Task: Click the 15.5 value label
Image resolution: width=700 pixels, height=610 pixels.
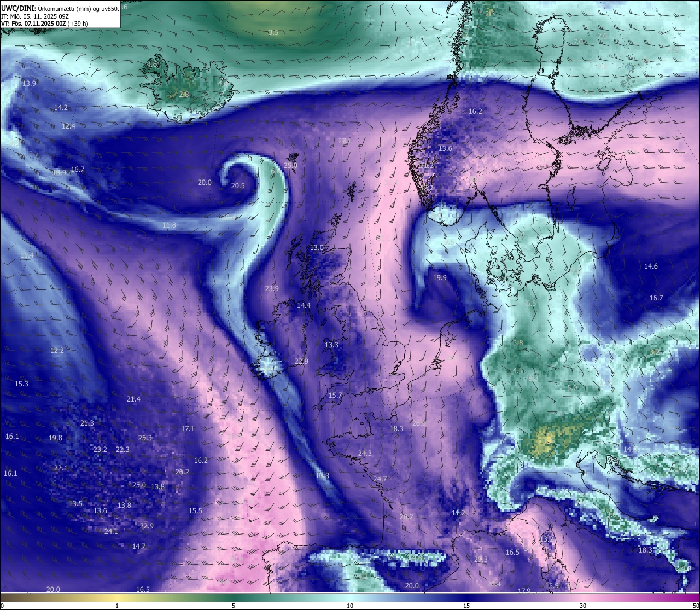Action: [195, 511]
